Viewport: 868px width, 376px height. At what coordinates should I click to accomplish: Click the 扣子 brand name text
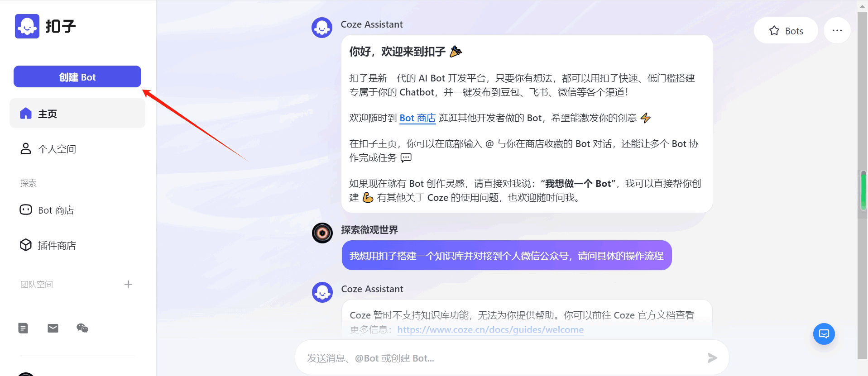click(x=61, y=26)
